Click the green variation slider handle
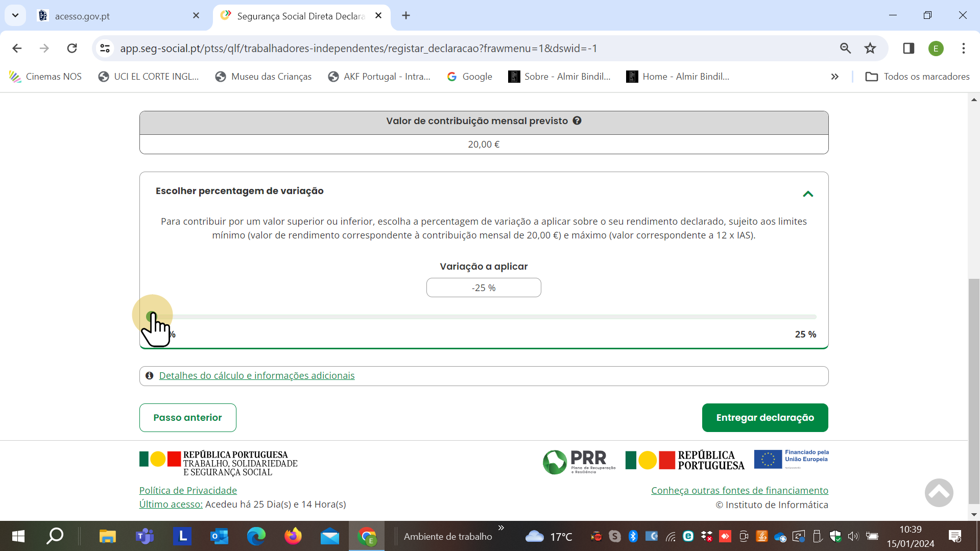 click(151, 317)
